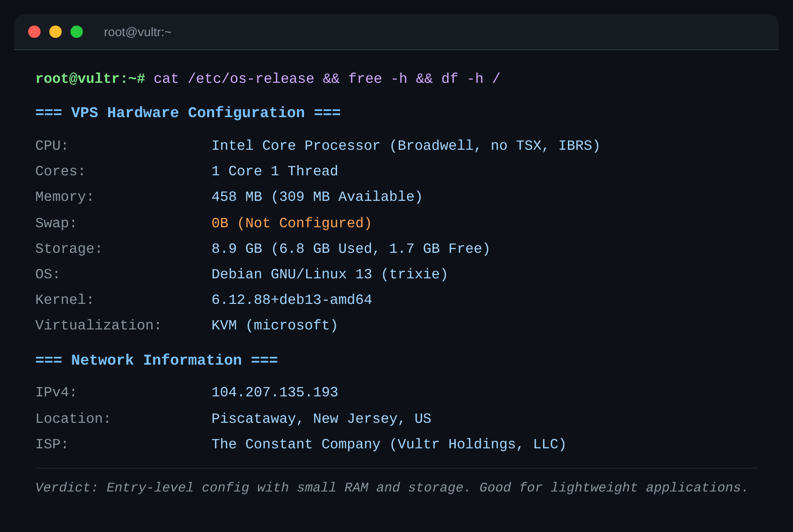Screen dimensions: 793x532
Task: Click the Network Information heading
Action: click(x=156, y=360)
